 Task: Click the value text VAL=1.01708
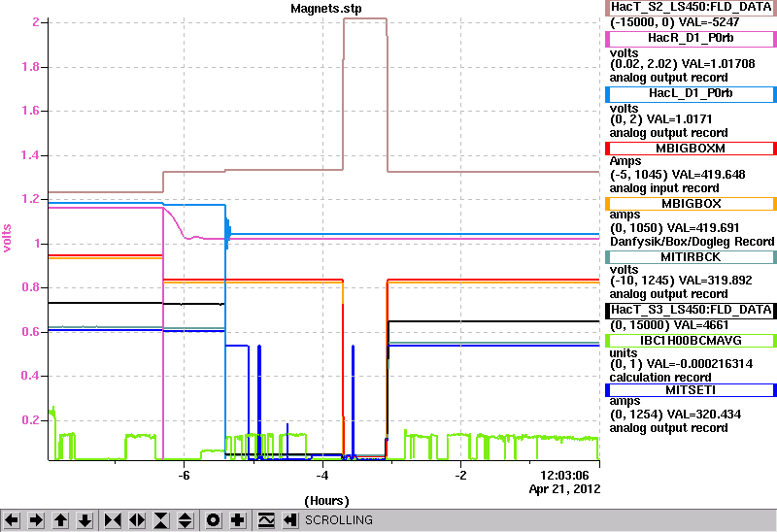[x=719, y=64]
